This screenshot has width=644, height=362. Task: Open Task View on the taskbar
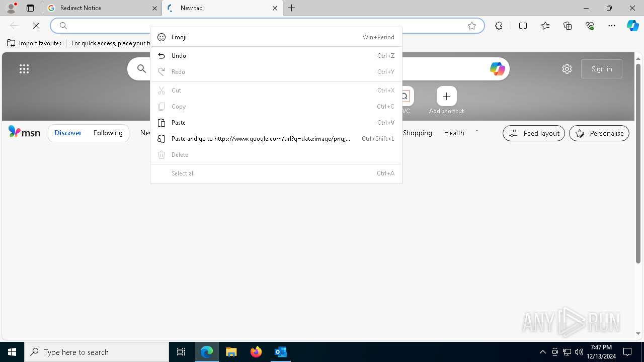pos(181,352)
